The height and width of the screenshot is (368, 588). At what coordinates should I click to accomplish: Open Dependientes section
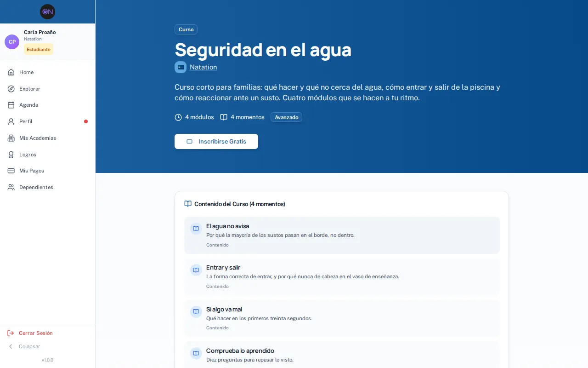(x=48, y=187)
